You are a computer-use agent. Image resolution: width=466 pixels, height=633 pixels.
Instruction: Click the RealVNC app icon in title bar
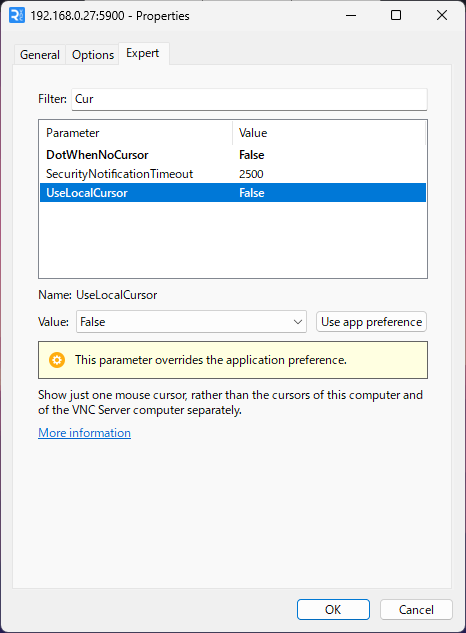(17, 16)
